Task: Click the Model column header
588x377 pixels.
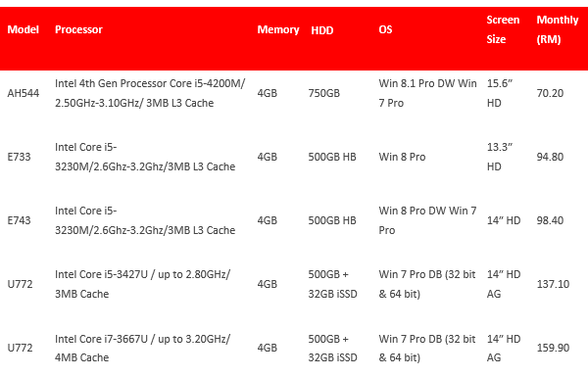Action: click(23, 29)
